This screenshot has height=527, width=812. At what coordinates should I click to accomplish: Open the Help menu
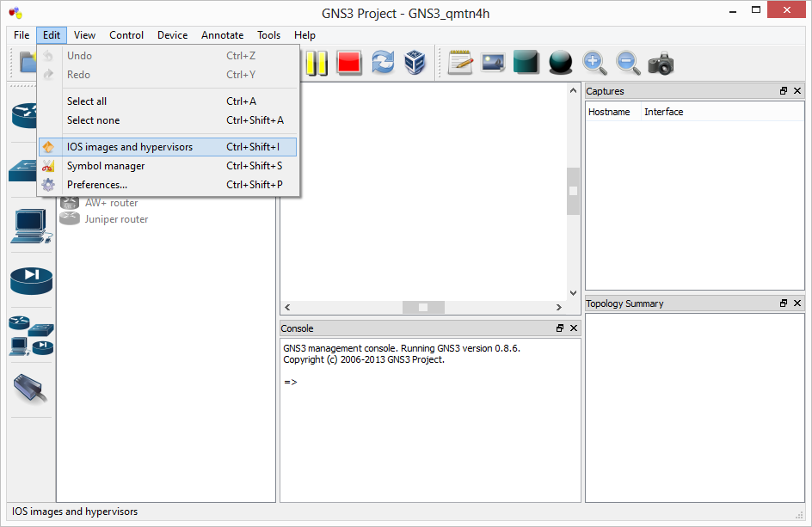click(304, 34)
